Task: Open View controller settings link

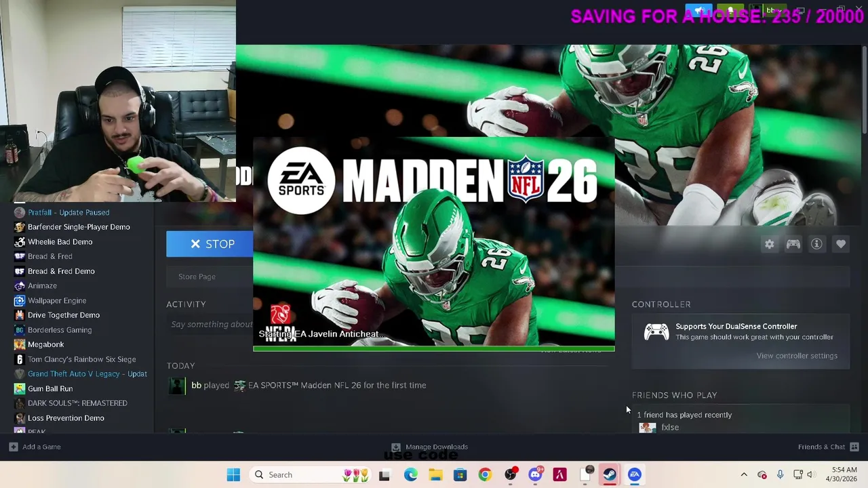Action: point(797,356)
